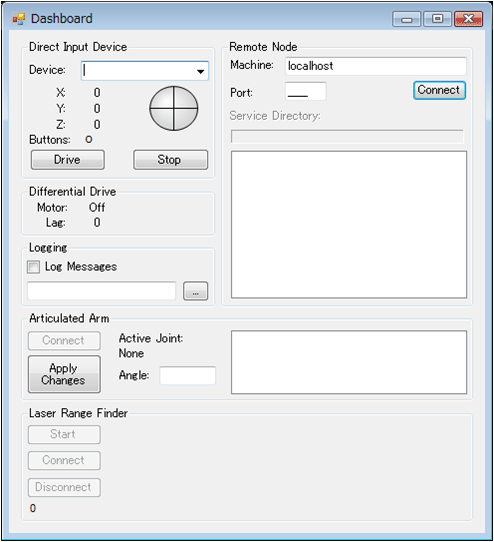
Task: Click the Machine field containing localhost
Action: (376, 66)
